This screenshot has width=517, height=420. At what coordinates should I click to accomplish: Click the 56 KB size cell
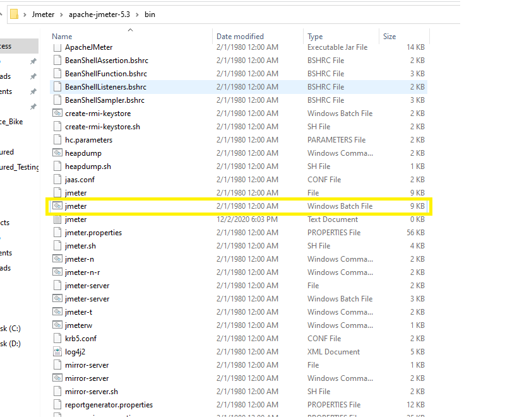click(415, 232)
